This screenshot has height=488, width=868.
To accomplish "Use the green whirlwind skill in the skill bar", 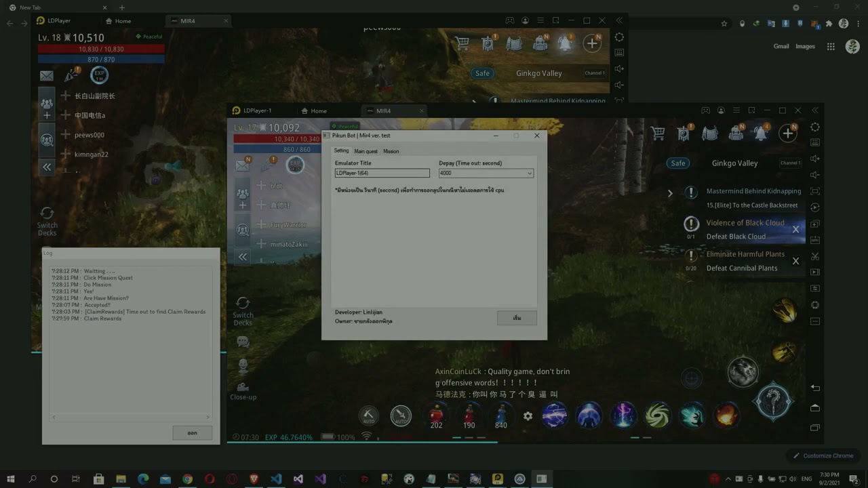I will [x=657, y=415].
